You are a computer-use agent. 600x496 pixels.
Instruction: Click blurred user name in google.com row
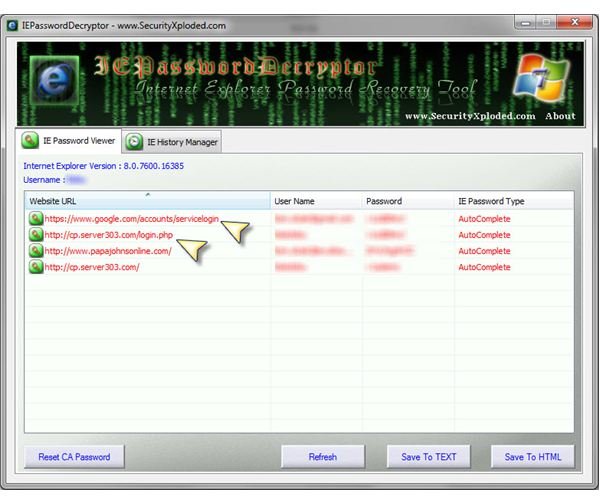[x=314, y=219]
